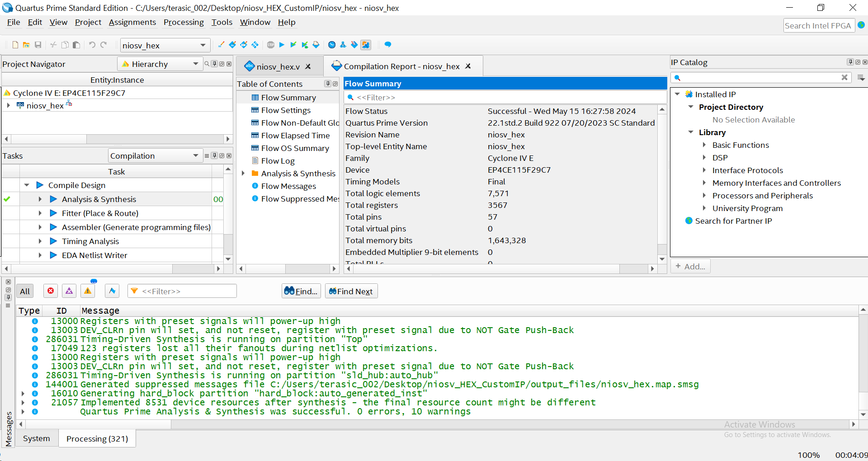868x461 pixels.
Task: Click the Find Next button
Action: pos(351,291)
